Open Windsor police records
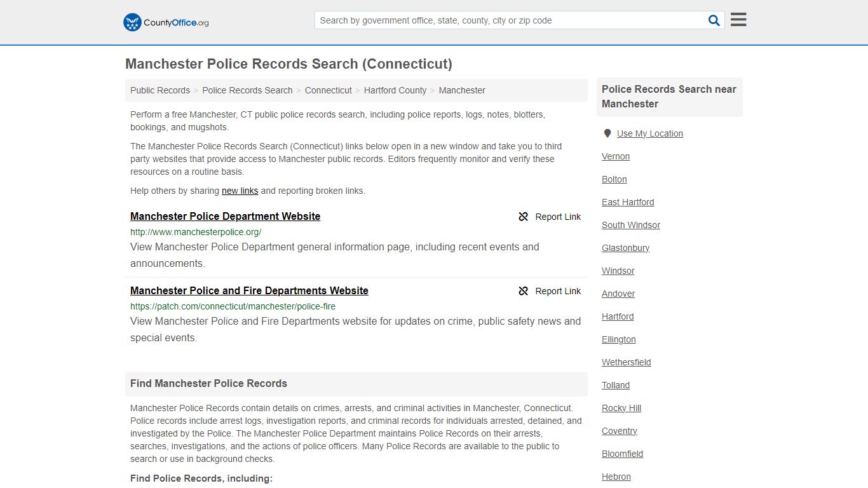Screen dimensions: 868x488 pyautogui.click(x=618, y=271)
